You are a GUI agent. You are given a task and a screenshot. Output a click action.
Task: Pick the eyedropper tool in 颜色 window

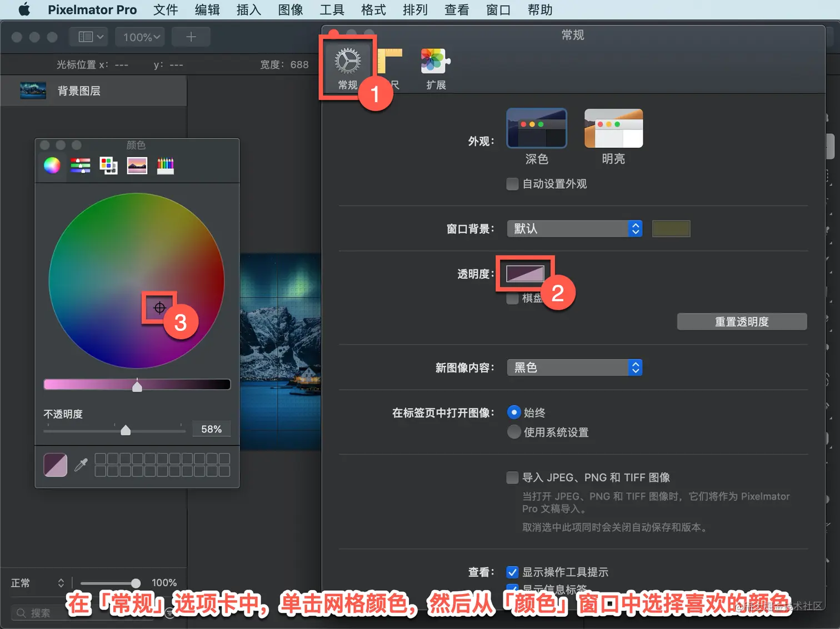coord(81,465)
